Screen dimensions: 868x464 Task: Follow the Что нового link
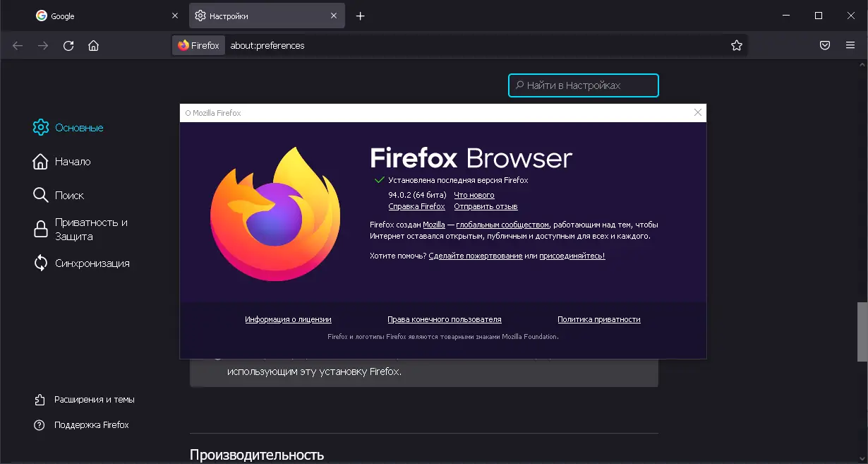[474, 195]
